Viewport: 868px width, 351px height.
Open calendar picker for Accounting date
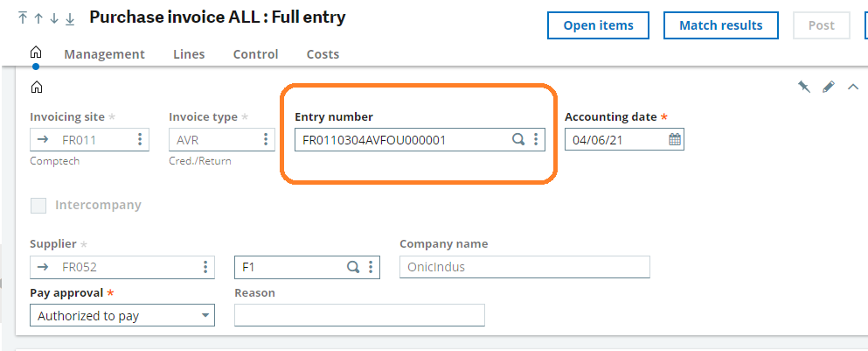(675, 140)
